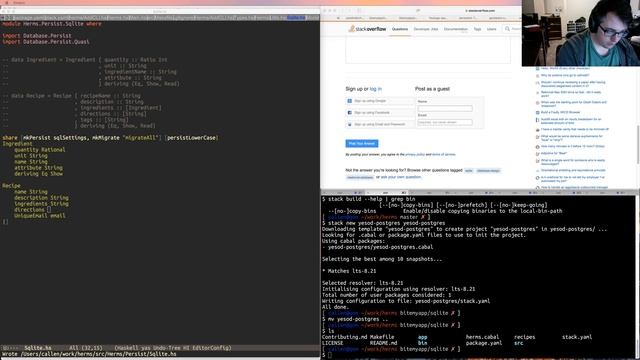Focus the guest Name input field
Screen dimensions: 640x360
(445, 108)
